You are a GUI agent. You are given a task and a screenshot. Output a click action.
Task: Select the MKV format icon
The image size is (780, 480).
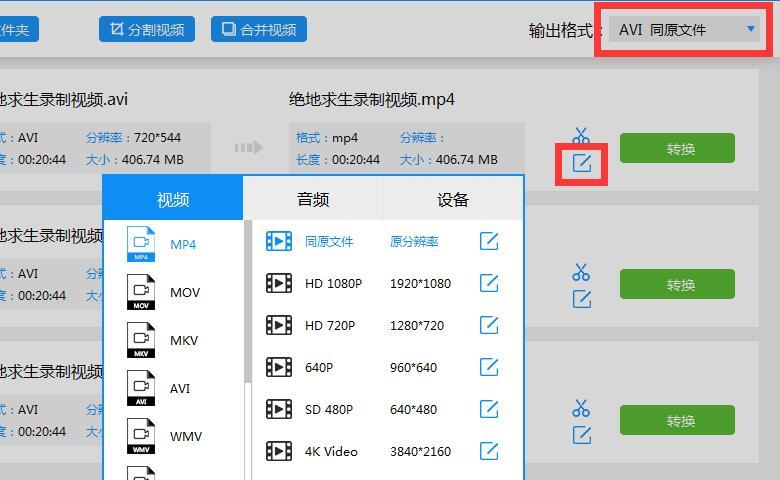141,340
